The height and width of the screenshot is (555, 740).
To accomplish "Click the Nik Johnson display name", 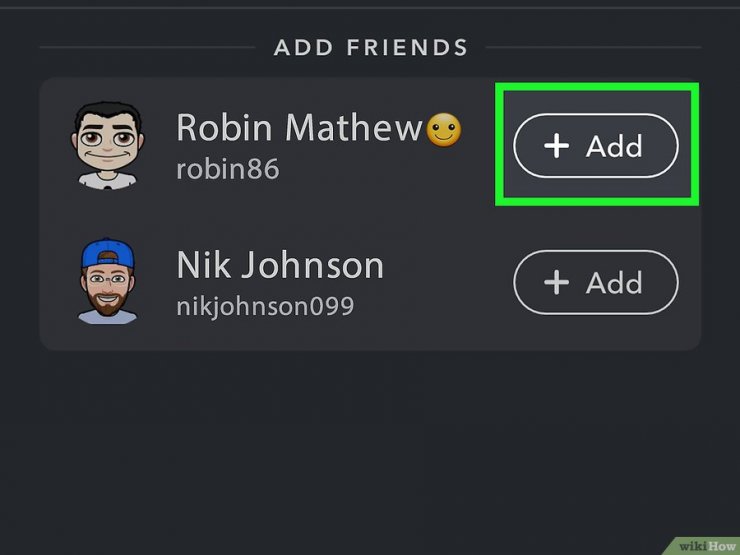I will click(280, 265).
